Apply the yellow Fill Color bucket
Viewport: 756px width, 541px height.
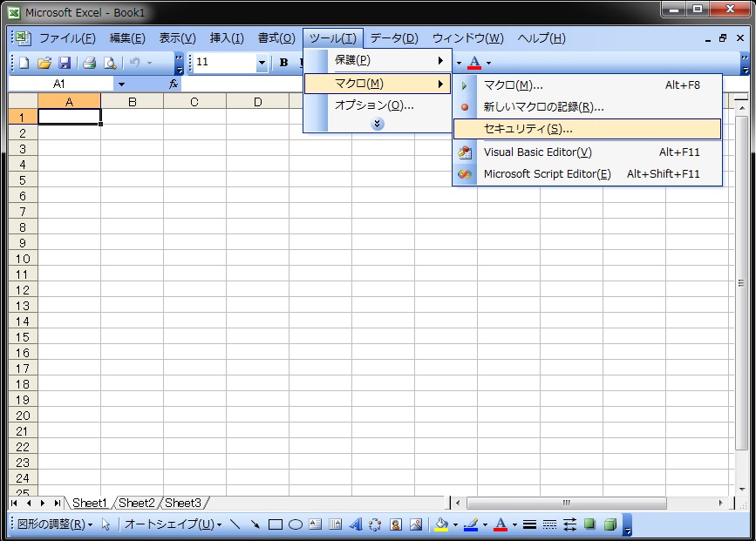click(x=441, y=524)
